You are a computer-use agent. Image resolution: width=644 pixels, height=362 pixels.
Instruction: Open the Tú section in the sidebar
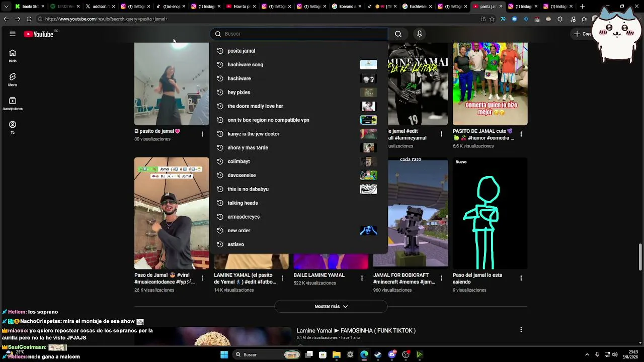13,127
